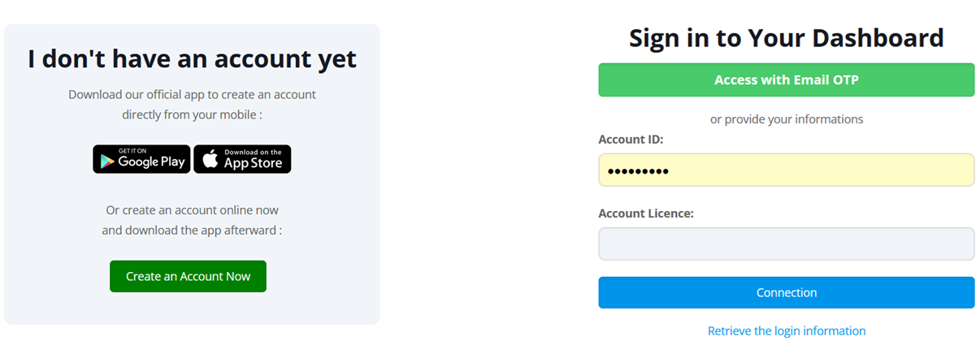This screenshot has height=358, width=980.
Task: Open the App Store download badge
Action: (242, 159)
